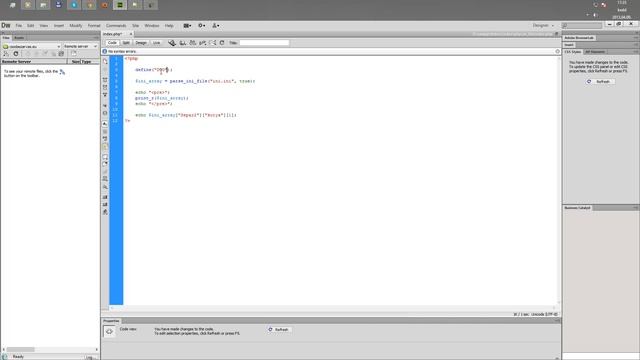
Task: Click Collapse Selection in coding toolbar
Action: tap(105, 87)
